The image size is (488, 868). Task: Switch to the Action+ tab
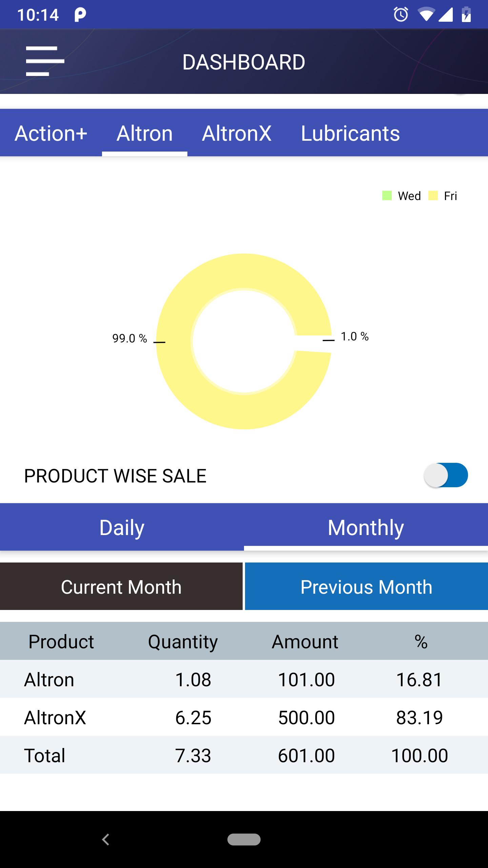pos(51,133)
